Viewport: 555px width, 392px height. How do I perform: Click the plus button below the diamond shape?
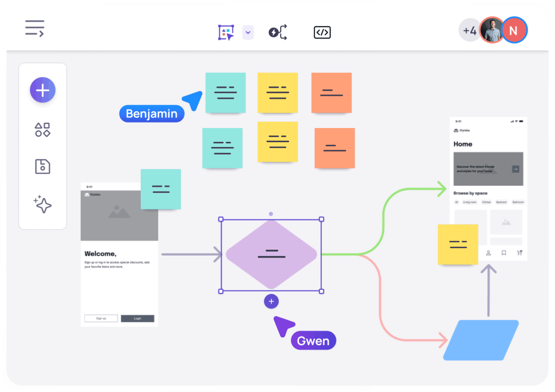pyautogui.click(x=271, y=301)
